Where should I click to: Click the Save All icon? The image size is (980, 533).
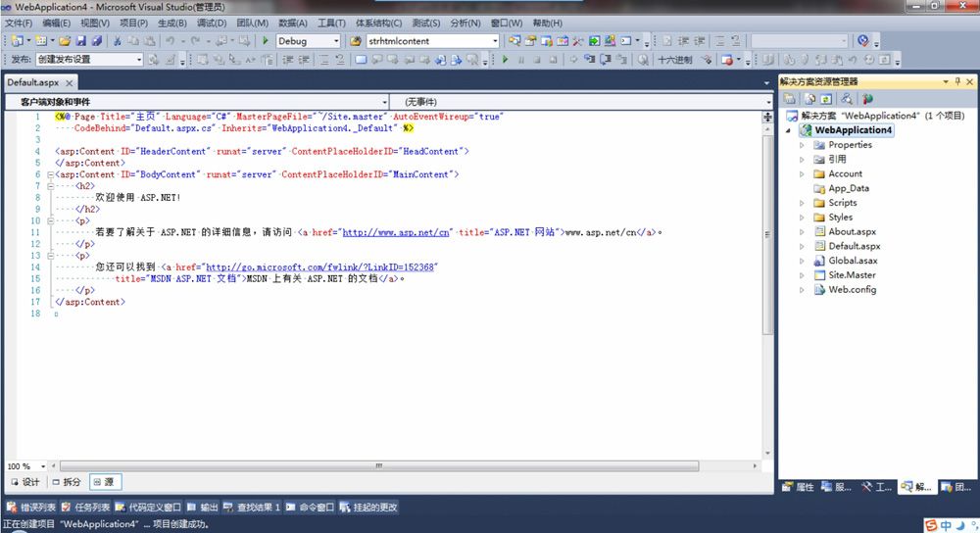pos(97,41)
